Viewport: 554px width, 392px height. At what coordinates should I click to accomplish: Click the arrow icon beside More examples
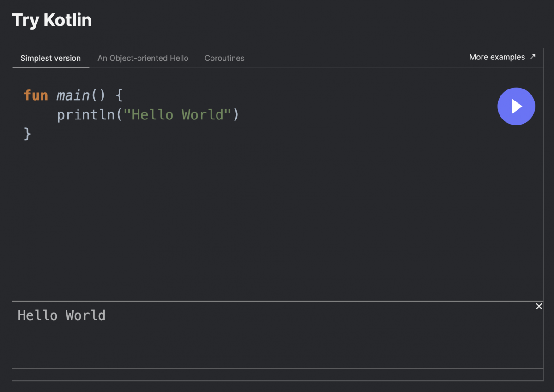(533, 57)
